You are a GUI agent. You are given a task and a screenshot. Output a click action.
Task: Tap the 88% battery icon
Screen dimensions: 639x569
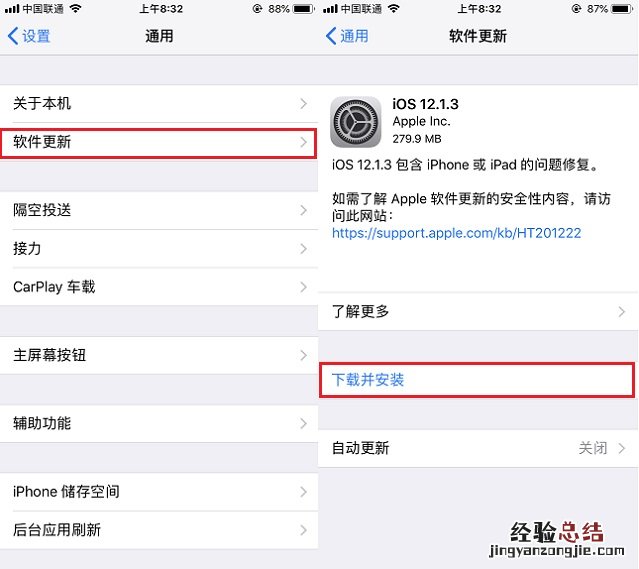(x=303, y=9)
